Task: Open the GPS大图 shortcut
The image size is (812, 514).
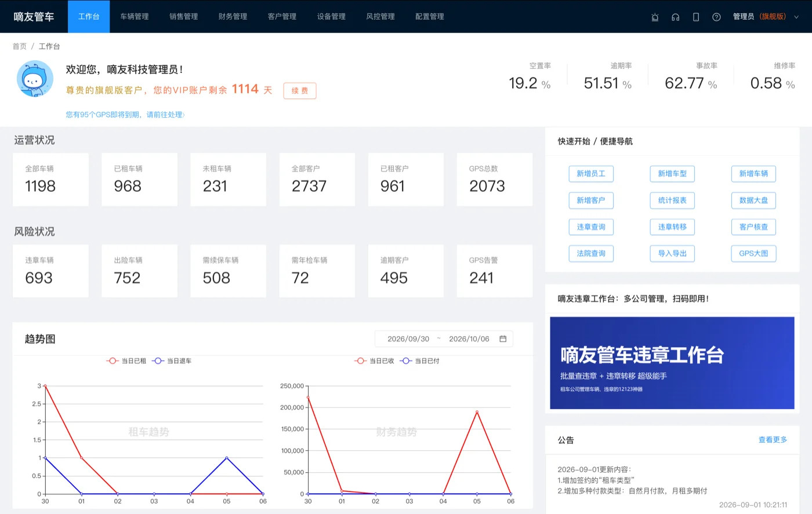Action: [x=753, y=253]
